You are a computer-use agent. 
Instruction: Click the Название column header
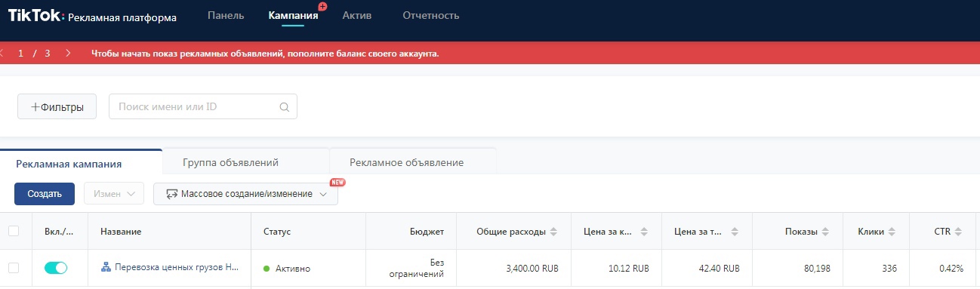pyautogui.click(x=121, y=232)
